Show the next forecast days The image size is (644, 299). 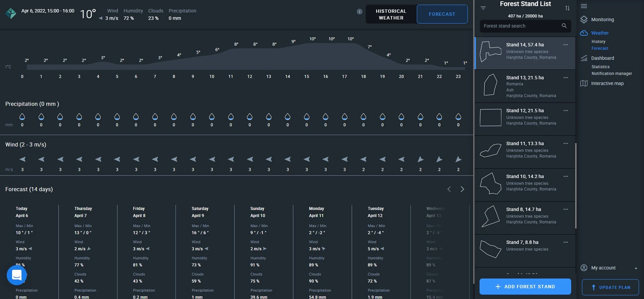click(462, 189)
